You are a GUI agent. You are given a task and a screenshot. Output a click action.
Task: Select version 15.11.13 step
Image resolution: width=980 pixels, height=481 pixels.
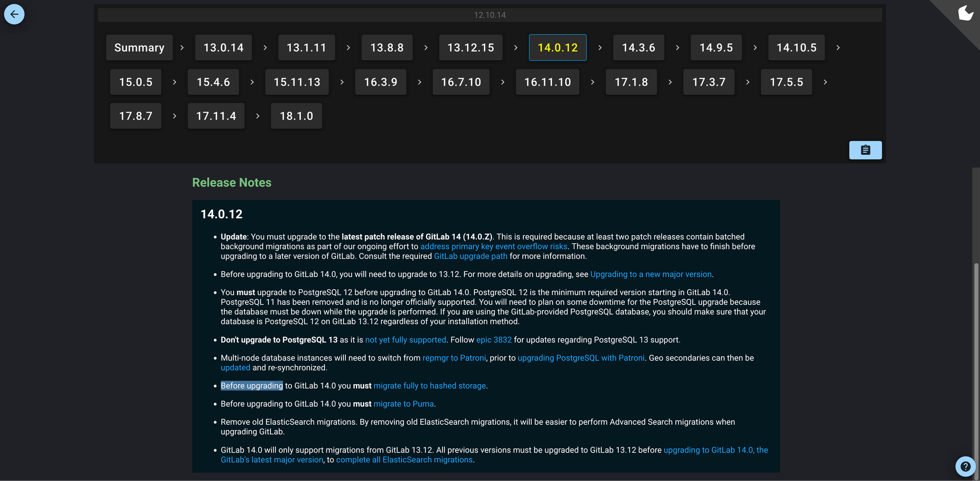(x=297, y=82)
